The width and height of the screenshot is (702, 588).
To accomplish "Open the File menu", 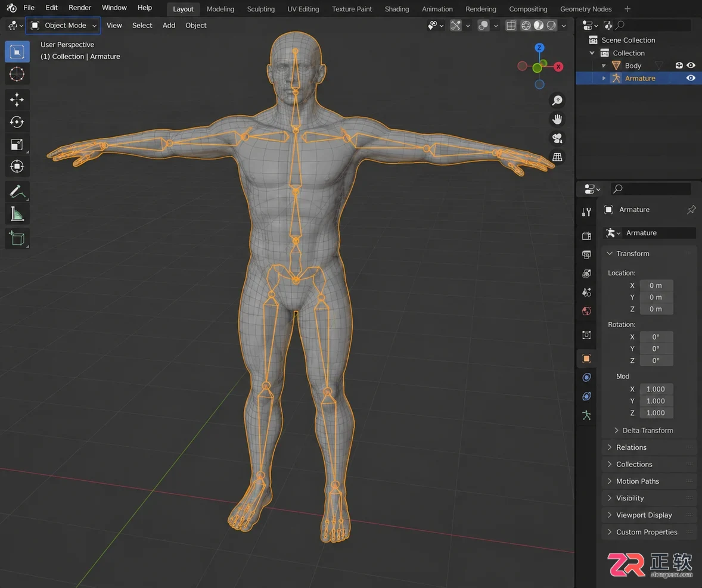I will [x=29, y=8].
